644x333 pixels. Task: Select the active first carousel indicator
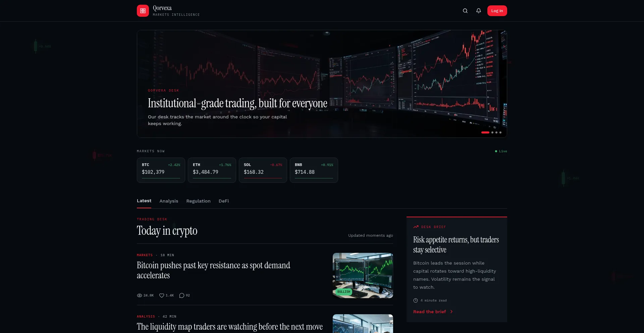click(485, 132)
